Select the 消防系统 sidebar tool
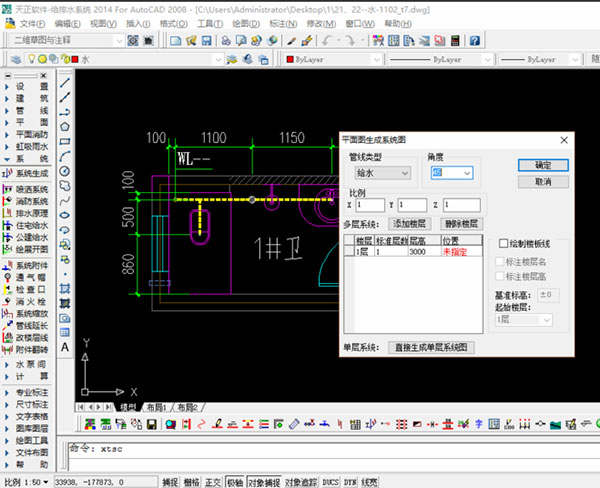The image size is (600, 488). [x=31, y=201]
